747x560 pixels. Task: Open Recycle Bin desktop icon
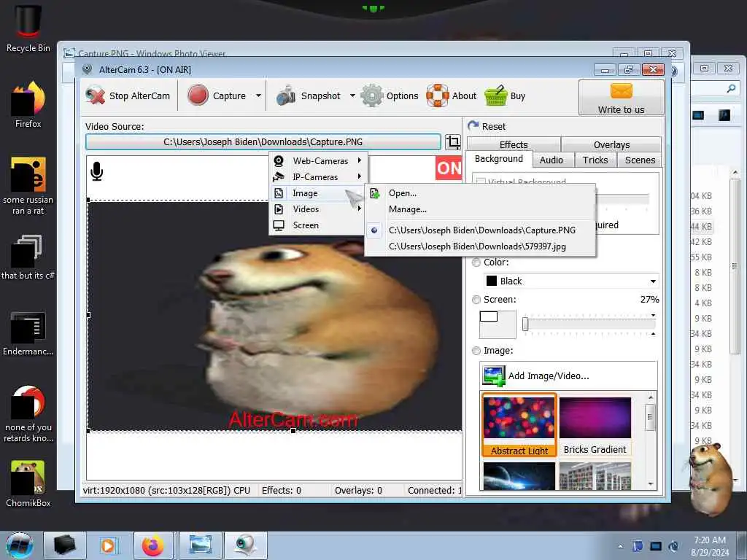(28, 29)
